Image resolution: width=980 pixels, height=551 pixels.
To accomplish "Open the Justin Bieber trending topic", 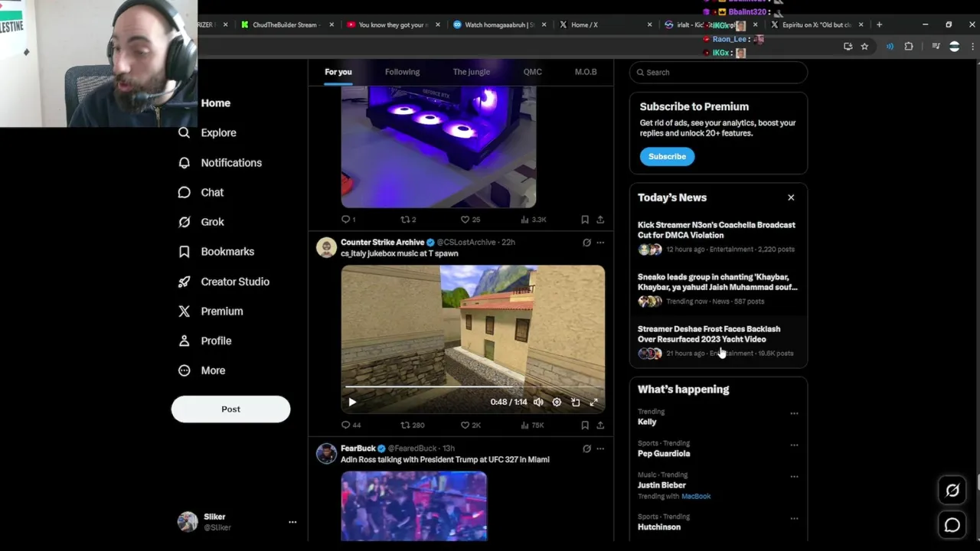I will [x=661, y=485].
